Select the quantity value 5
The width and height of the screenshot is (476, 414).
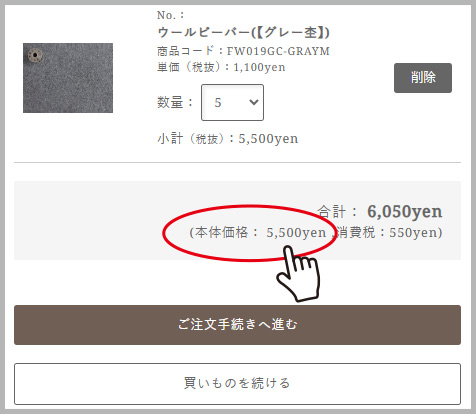tap(218, 103)
